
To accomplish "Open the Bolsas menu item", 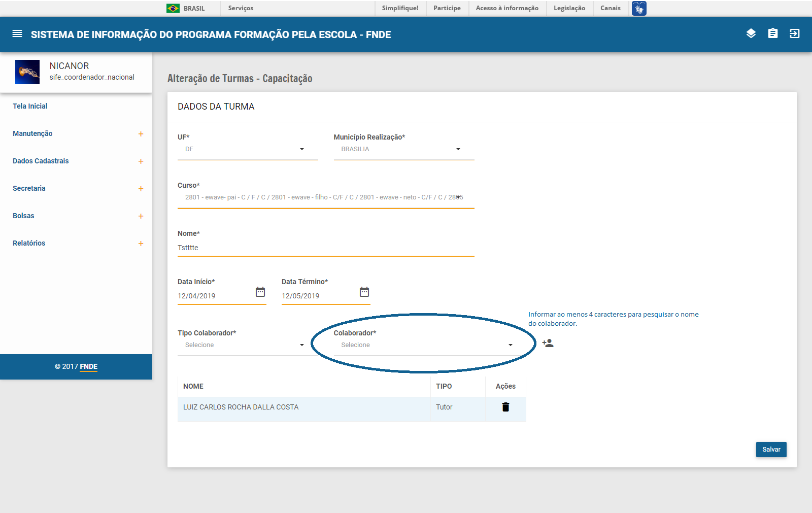I will [23, 216].
